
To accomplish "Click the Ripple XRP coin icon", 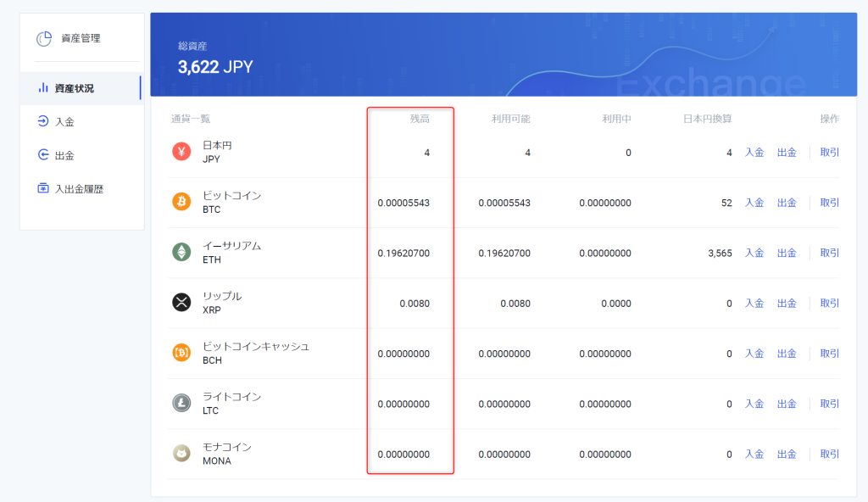I will (181, 303).
